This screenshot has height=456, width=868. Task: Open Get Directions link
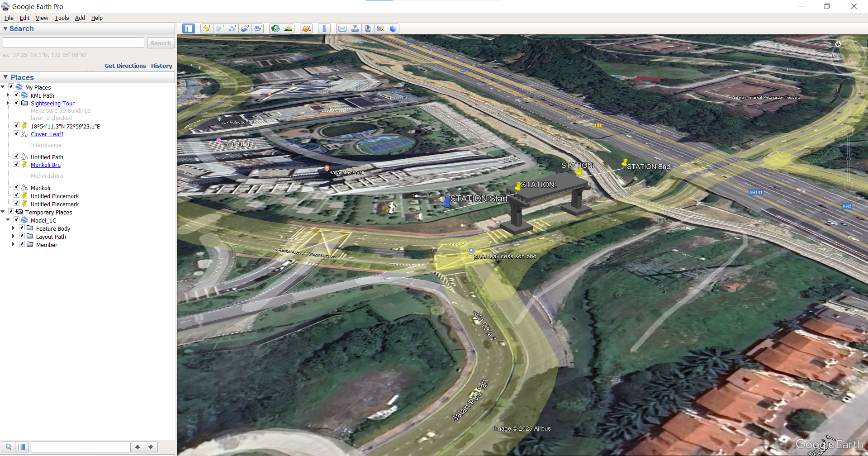pos(125,66)
